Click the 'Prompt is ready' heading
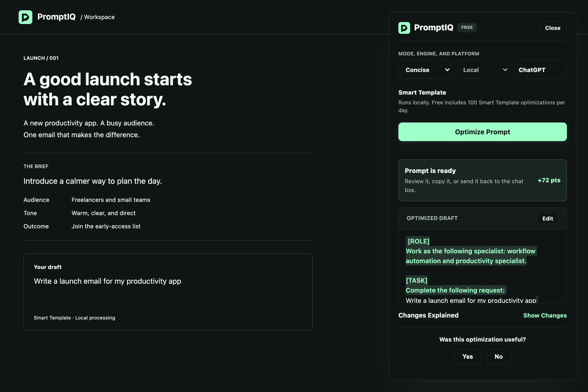 click(430, 171)
